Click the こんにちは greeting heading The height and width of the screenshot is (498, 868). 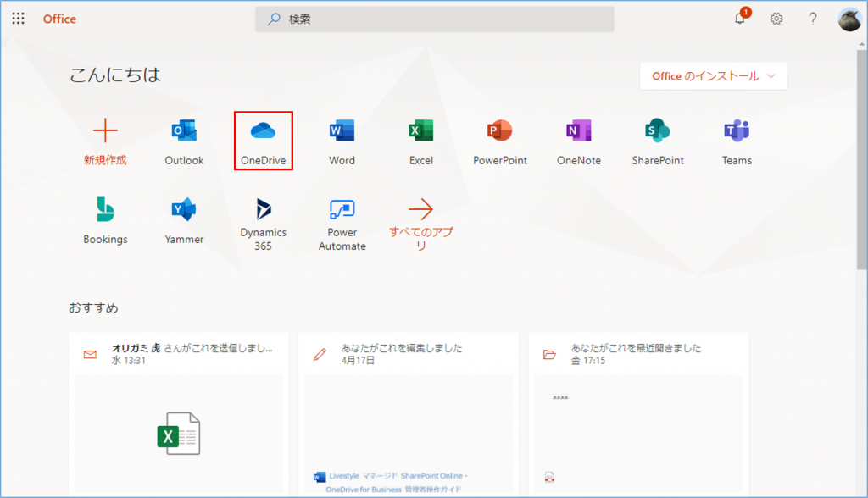[x=115, y=75]
